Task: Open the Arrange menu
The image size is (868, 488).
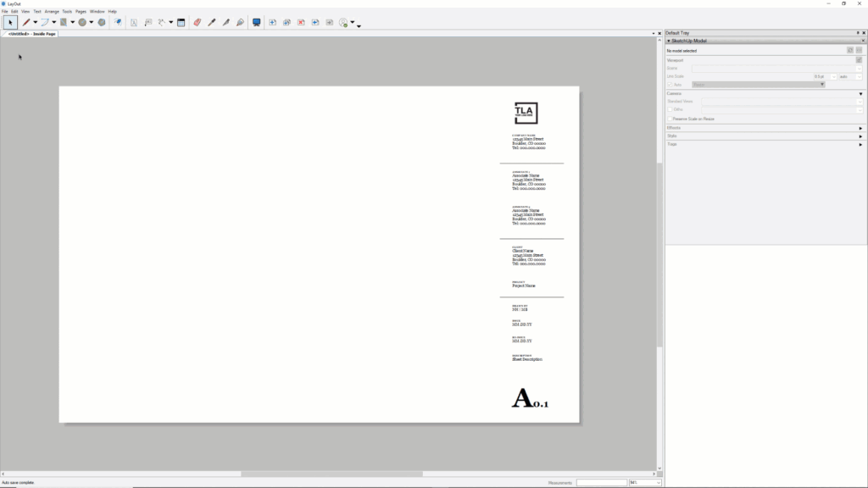Action: [52, 11]
